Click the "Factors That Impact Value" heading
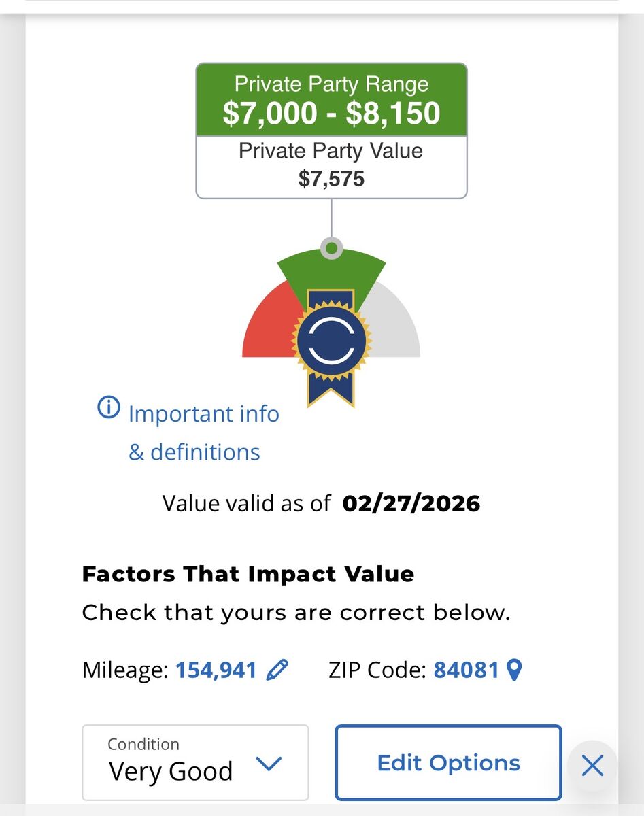Image resolution: width=644 pixels, height=816 pixels. pos(248,574)
